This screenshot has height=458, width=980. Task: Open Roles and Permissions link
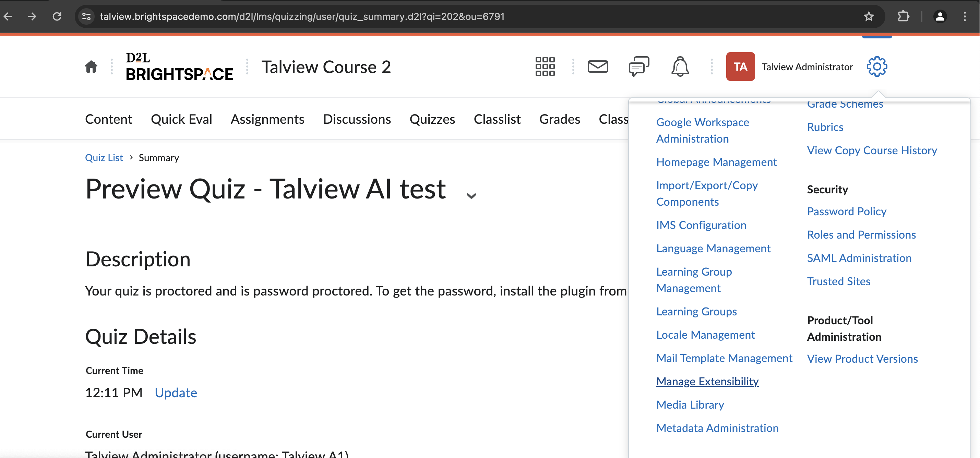(861, 235)
